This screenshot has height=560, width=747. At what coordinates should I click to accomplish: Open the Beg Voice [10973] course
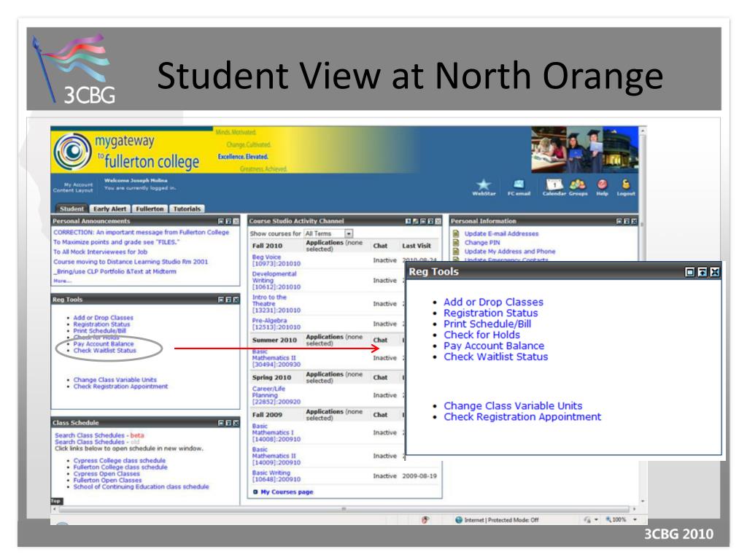coord(276,260)
